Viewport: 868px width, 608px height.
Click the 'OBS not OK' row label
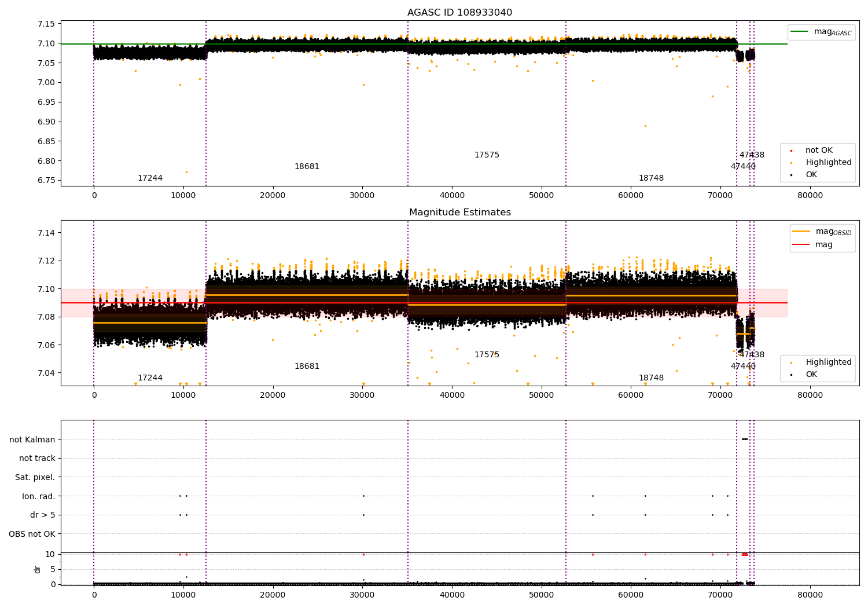[x=32, y=534]
